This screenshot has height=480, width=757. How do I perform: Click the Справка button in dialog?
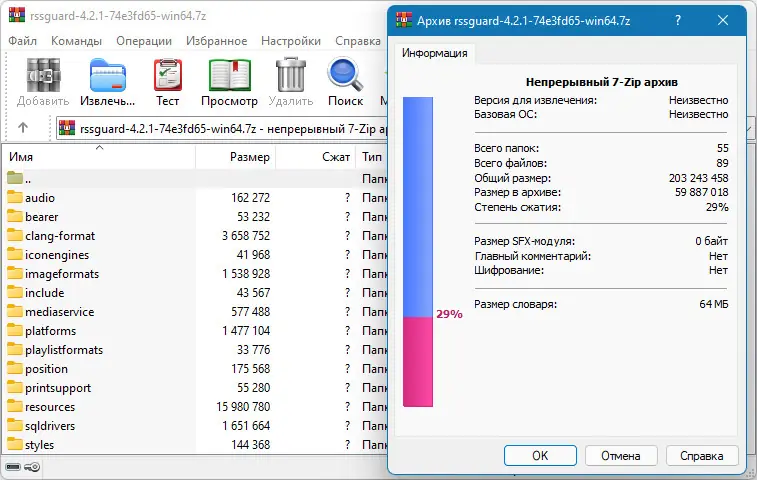click(x=702, y=455)
